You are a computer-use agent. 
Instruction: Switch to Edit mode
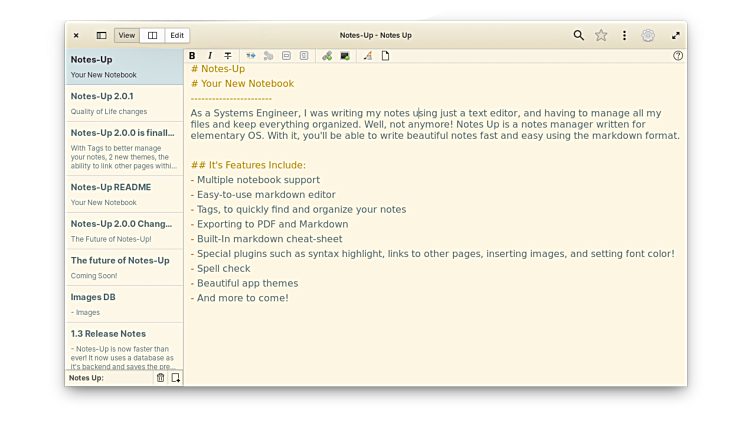click(177, 35)
